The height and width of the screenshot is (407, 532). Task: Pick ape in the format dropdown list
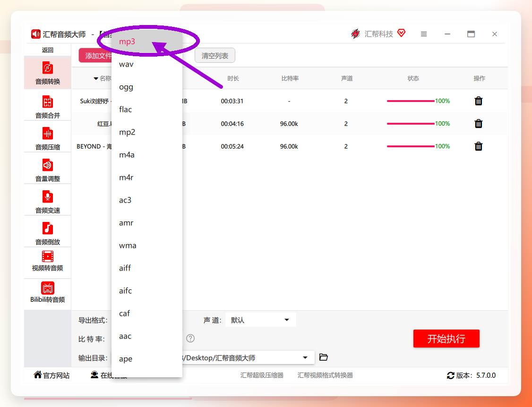146,359
